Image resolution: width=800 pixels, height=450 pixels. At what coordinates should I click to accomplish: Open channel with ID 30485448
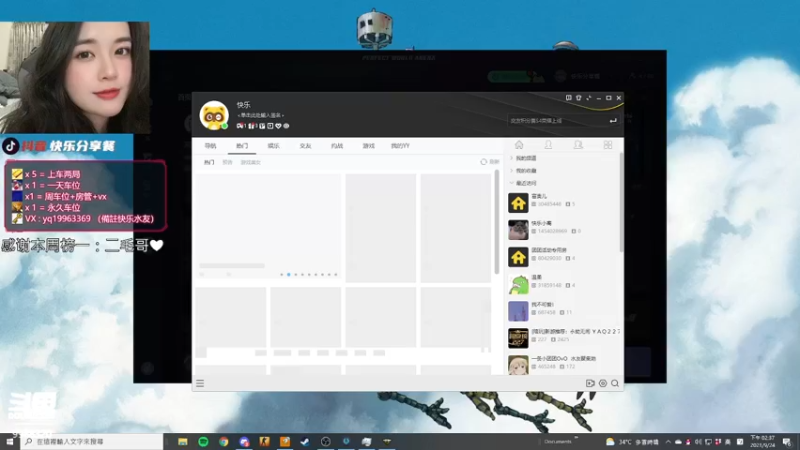563,203
